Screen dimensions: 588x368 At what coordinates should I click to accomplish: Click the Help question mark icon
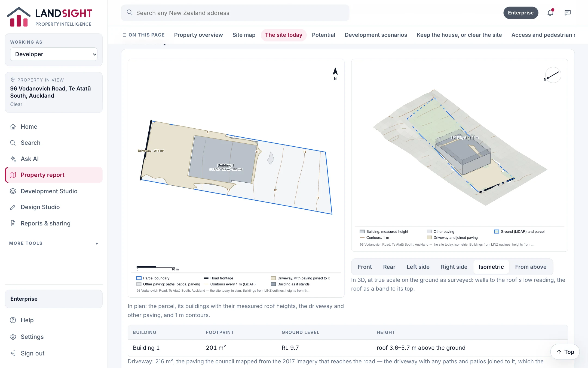[x=13, y=320]
